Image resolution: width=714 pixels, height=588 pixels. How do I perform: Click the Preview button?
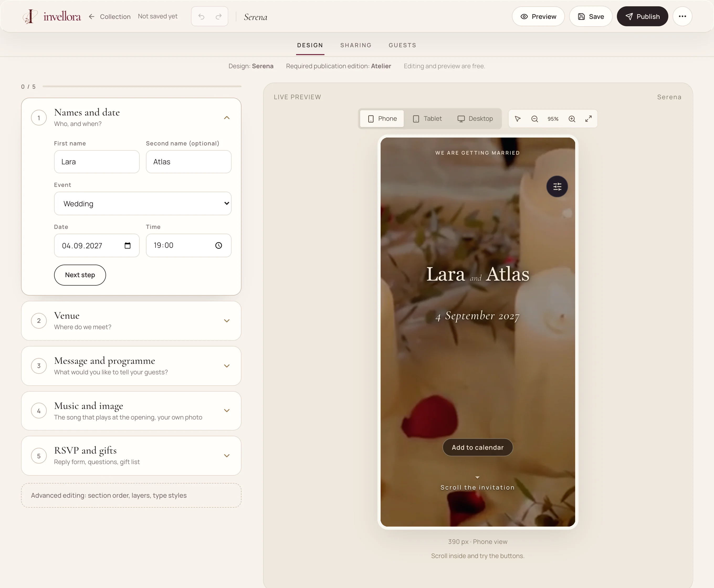(x=538, y=16)
